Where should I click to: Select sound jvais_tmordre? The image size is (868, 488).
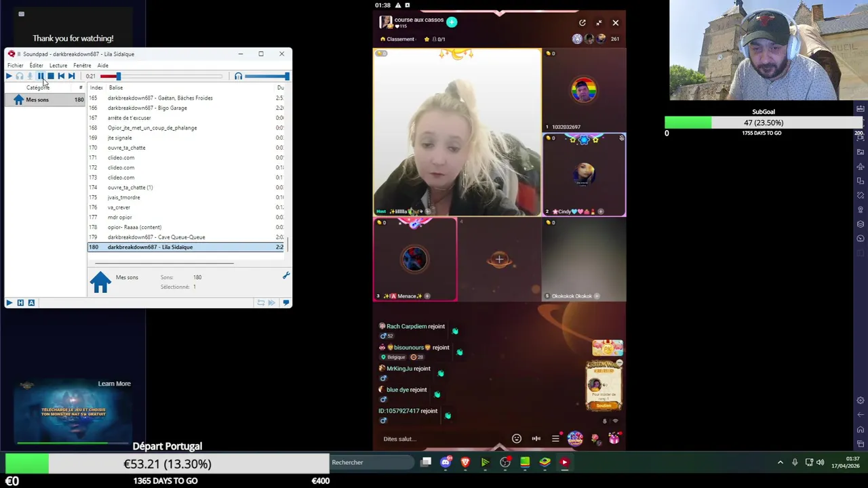pos(187,197)
